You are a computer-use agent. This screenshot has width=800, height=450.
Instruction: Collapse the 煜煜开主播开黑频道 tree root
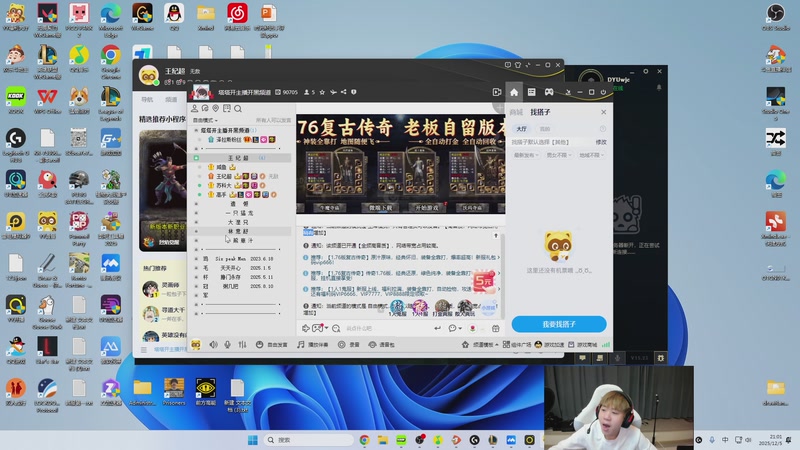tap(196, 131)
